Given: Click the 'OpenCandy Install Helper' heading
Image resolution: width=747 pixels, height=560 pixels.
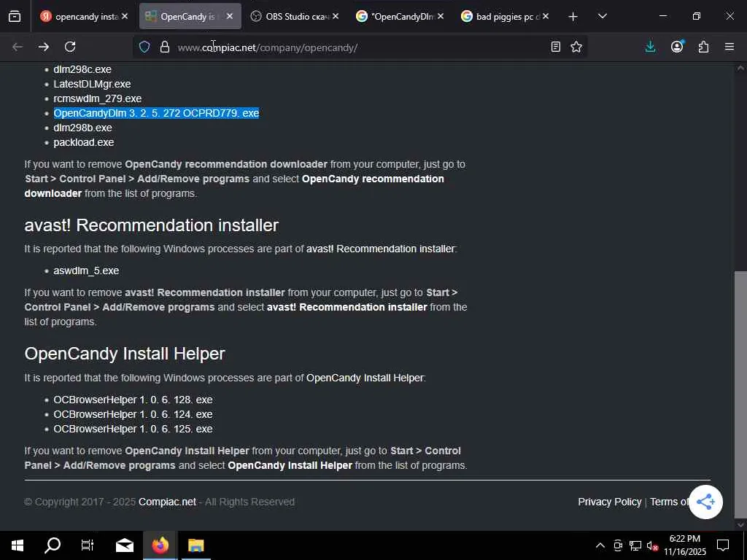Looking at the screenshot, I should (x=124, y=354).
